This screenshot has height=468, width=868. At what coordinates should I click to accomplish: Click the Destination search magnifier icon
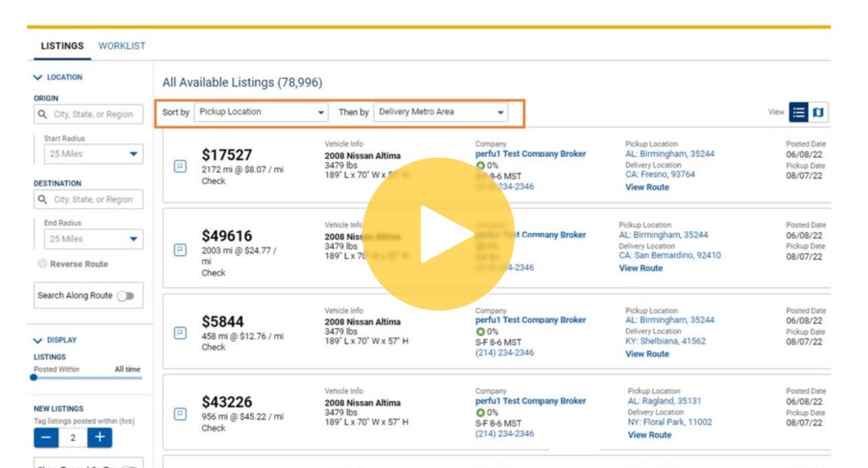coord(42,199)
